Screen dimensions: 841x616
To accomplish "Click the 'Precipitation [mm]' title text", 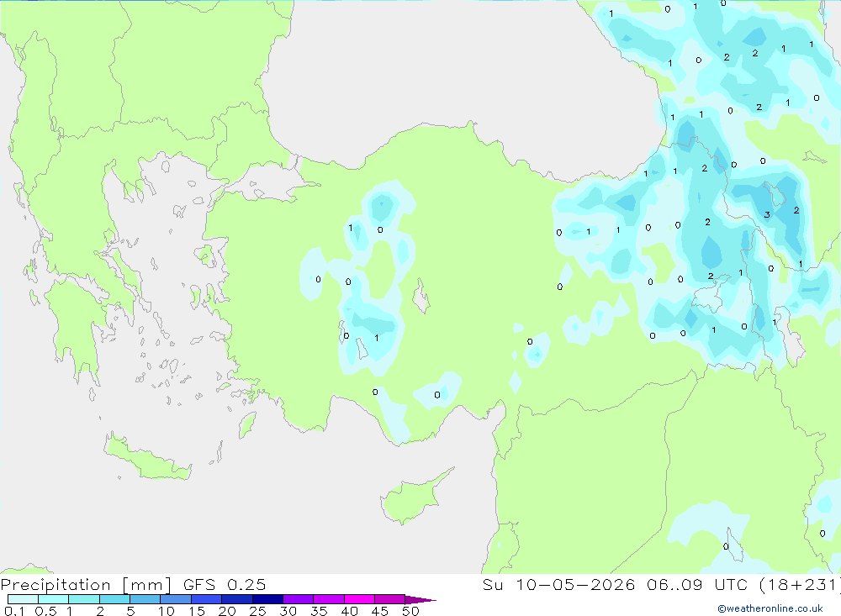I will tap(87, 585).
